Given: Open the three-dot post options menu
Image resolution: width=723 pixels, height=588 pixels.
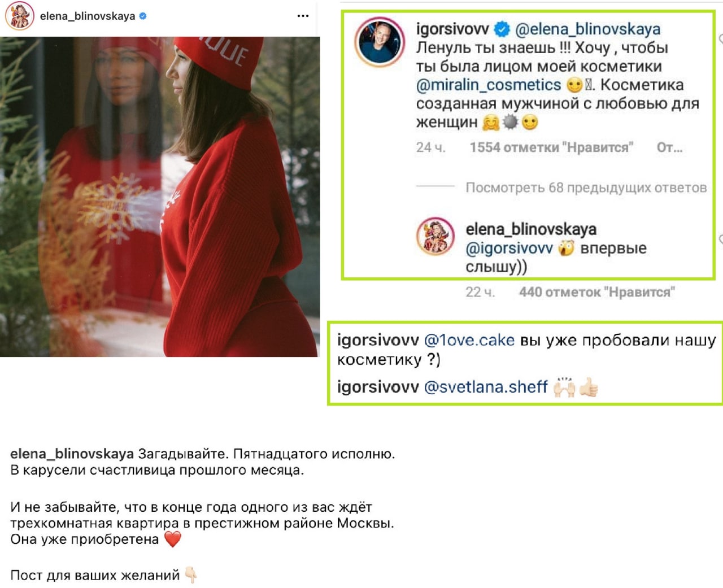Looking at the screenshot, I should tap(303, 16).
